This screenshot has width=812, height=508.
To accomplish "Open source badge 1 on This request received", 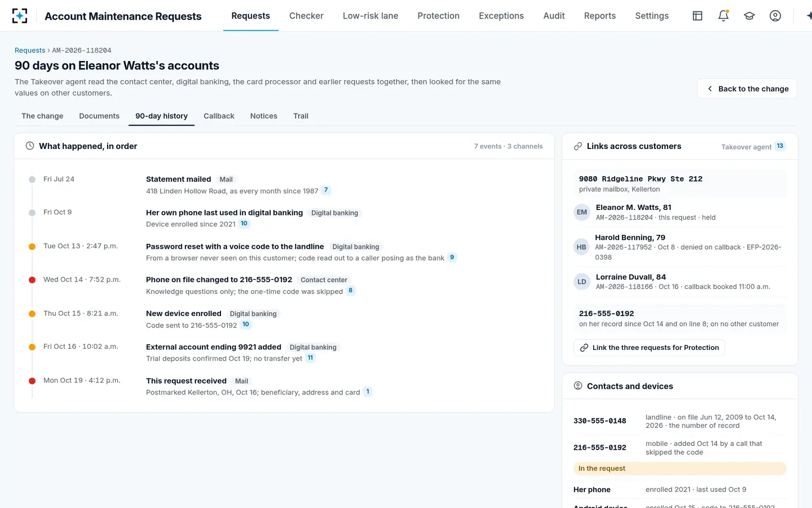I will (368, 392).
